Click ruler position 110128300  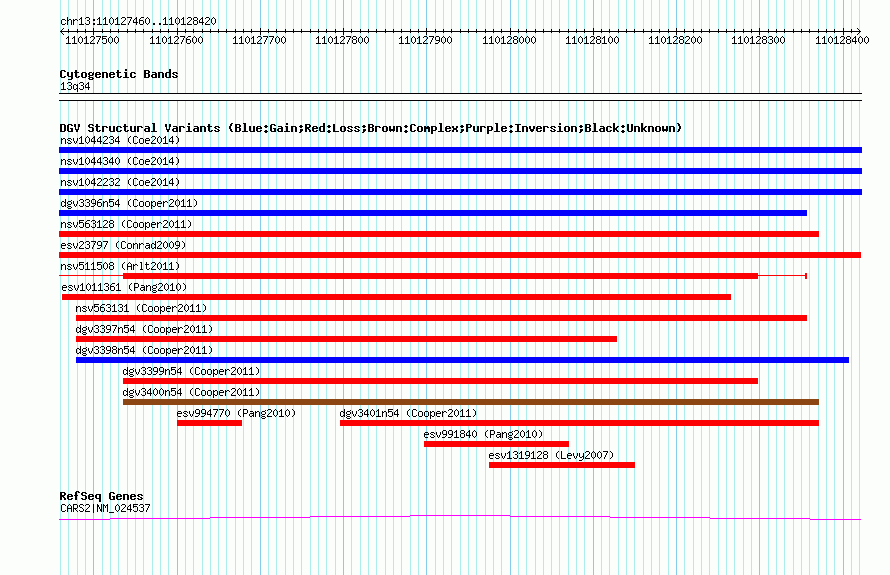click(x=758, y=40)
